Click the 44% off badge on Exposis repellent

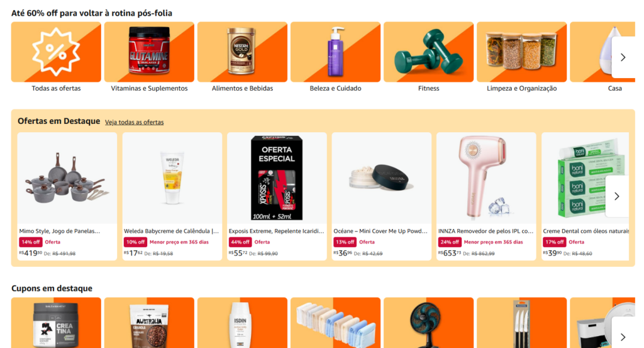pyautogui.click(x=240, y=242)
